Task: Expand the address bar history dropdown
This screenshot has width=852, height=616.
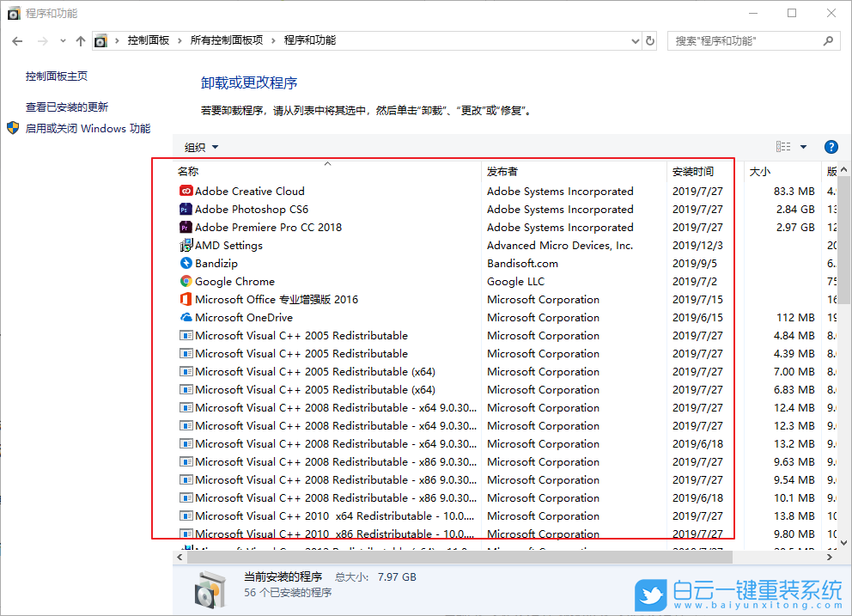Action: (635, 40)
